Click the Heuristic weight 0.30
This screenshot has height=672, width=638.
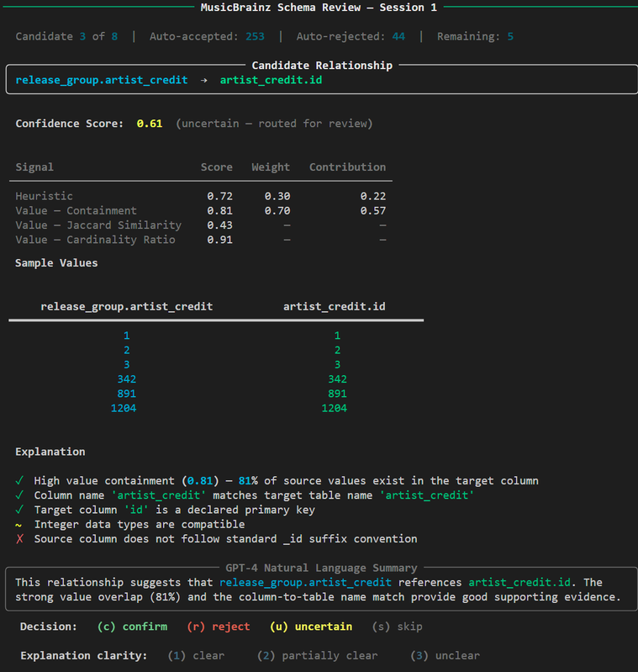pos(277,196)
